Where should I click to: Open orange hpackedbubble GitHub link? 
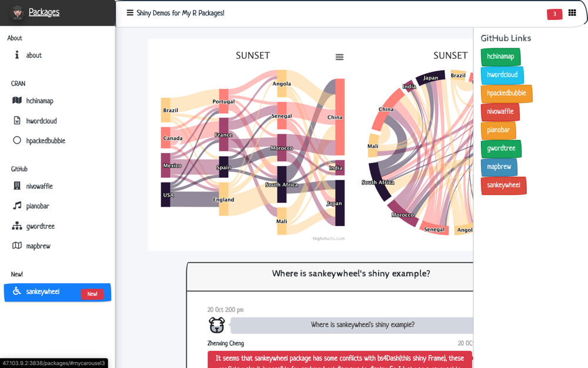pyautogui.click(x=506, y=94)
